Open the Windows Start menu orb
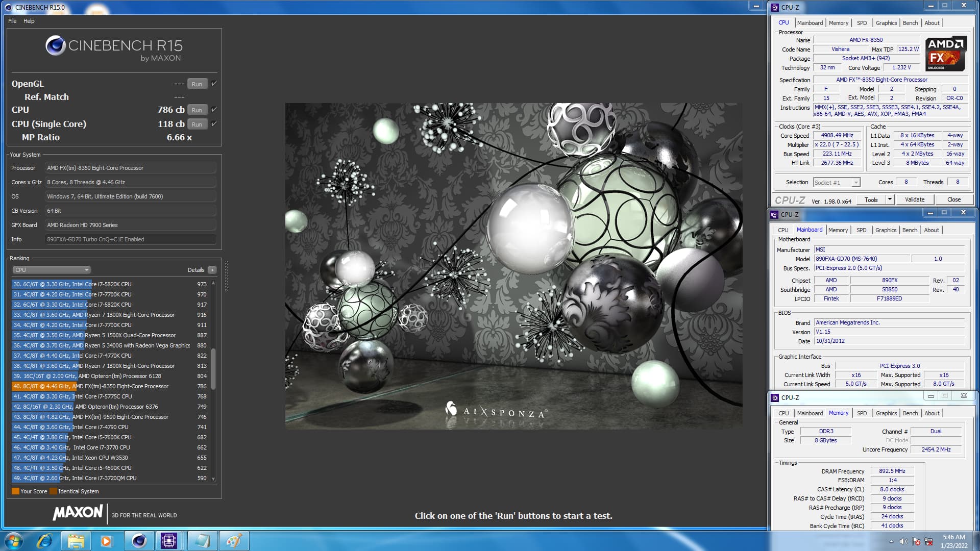The height and width of the screenshot is (551, 980). (x=14, y=541)
